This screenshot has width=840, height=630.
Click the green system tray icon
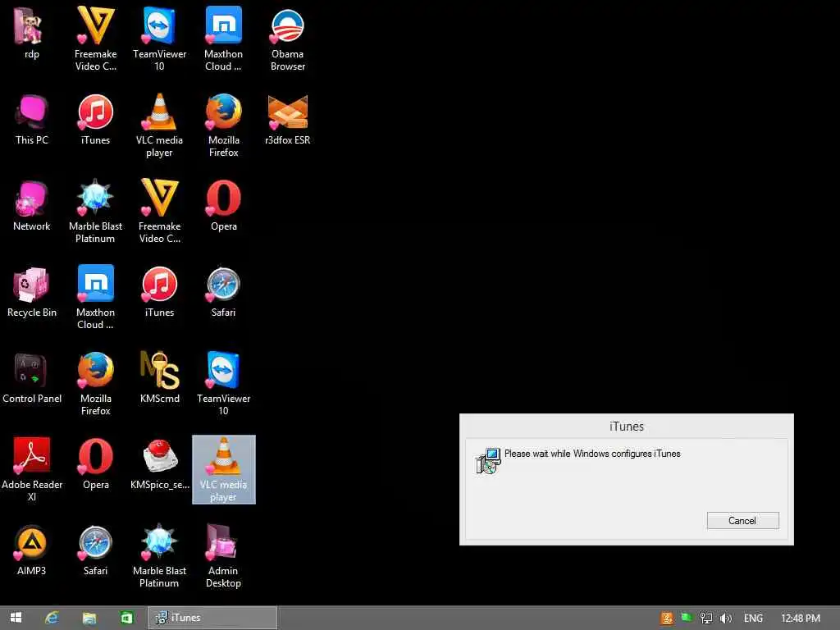click(x=687, y=618)
